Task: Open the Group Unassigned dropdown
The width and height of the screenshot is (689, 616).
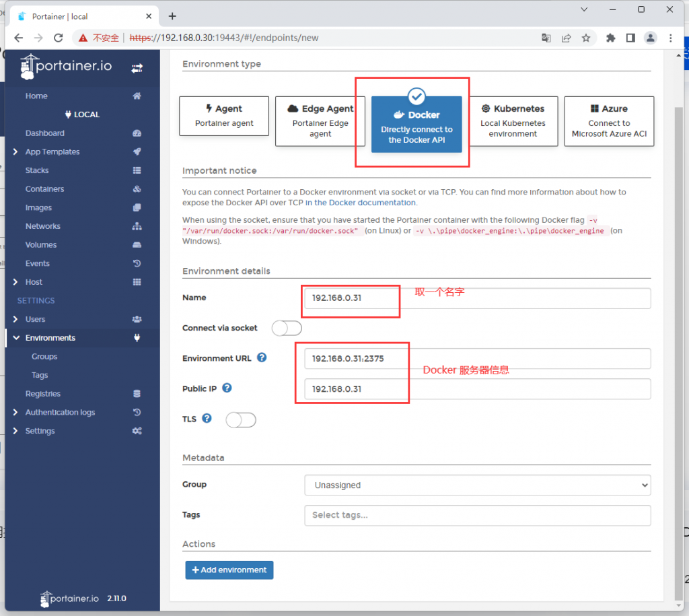Action: click(x=478, y=485)
